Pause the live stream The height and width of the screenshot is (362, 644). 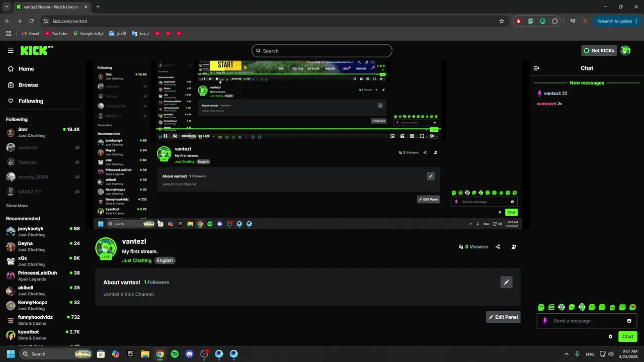(165, 136)
